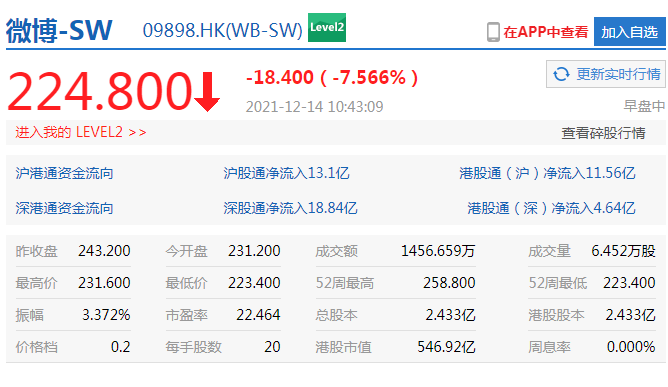This screenshot has height=387, width=668.
Task: Click the 周息率 label
Action: (550, 347)
